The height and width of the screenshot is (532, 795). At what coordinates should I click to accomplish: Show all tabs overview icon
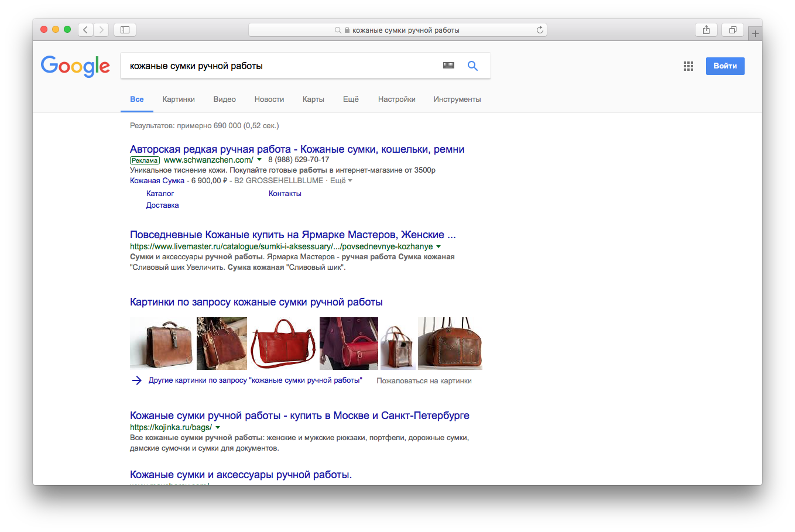(732, 30)
